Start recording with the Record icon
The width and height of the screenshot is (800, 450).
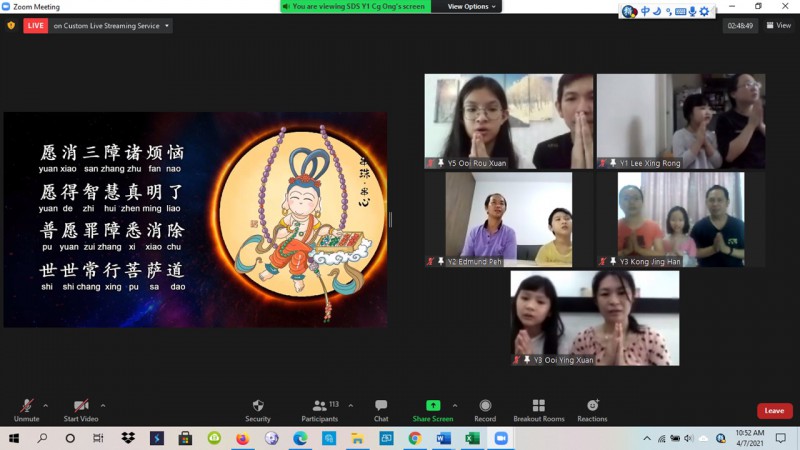click(485, 406)
